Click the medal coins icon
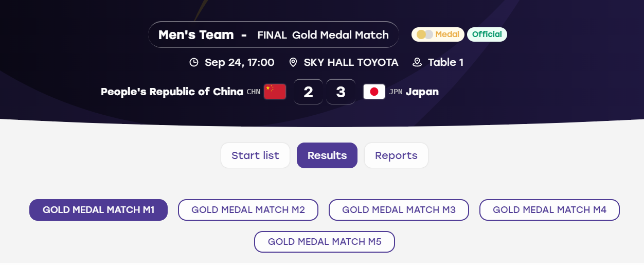The height and width of the screenshot is (265, 644). [x=425, y=34]
